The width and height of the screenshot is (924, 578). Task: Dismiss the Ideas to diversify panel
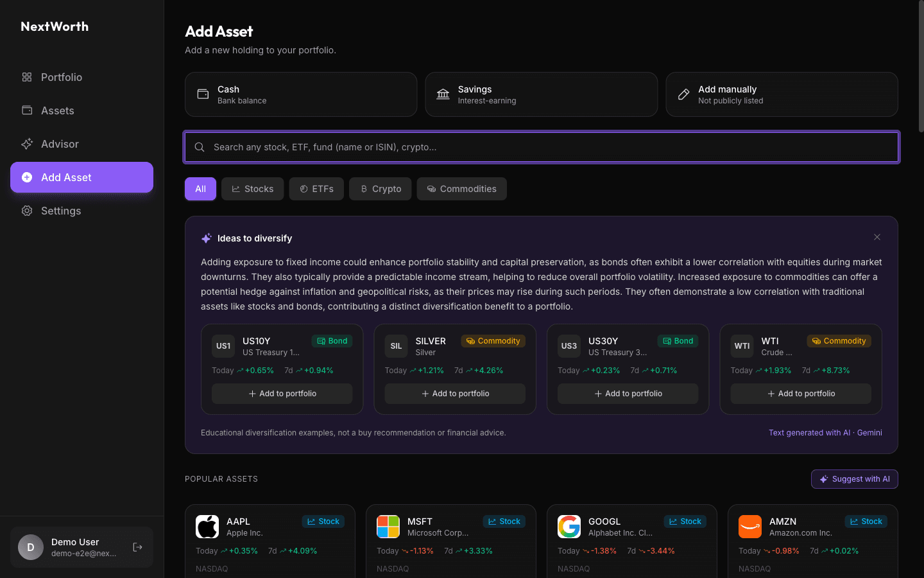click(877, 237)
